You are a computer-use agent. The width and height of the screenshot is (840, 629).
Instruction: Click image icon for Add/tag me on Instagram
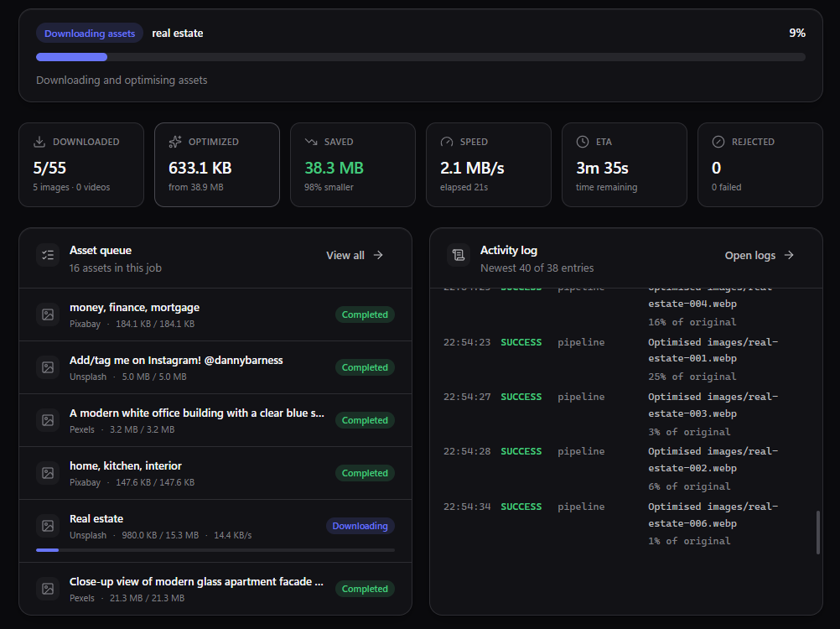point(48,367)
